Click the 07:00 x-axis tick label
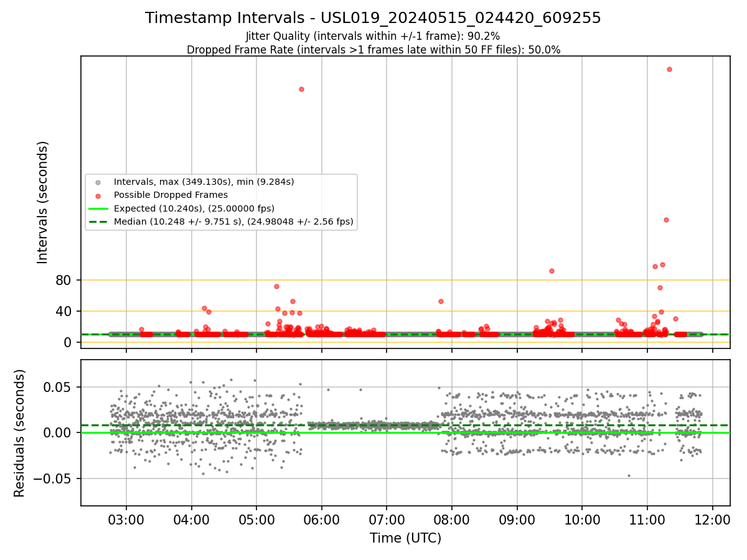Screen dimensions: 747x560 [387, 520]
